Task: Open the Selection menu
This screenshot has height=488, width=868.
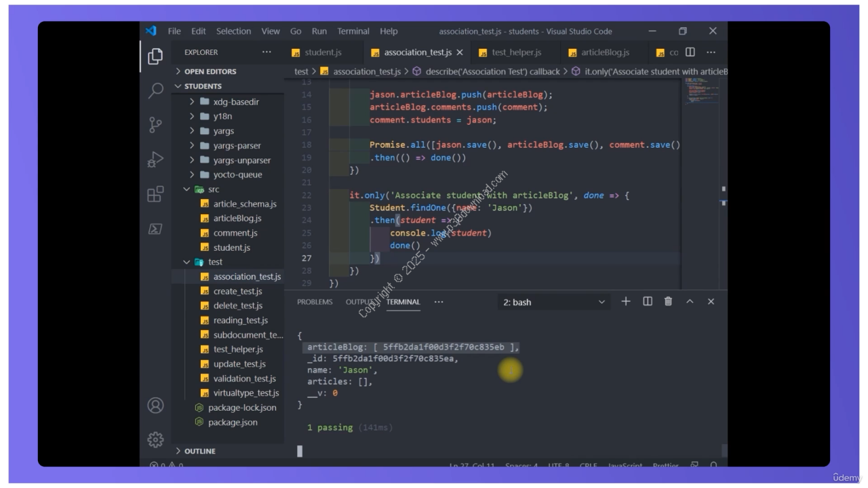Action: click(233, 31)
